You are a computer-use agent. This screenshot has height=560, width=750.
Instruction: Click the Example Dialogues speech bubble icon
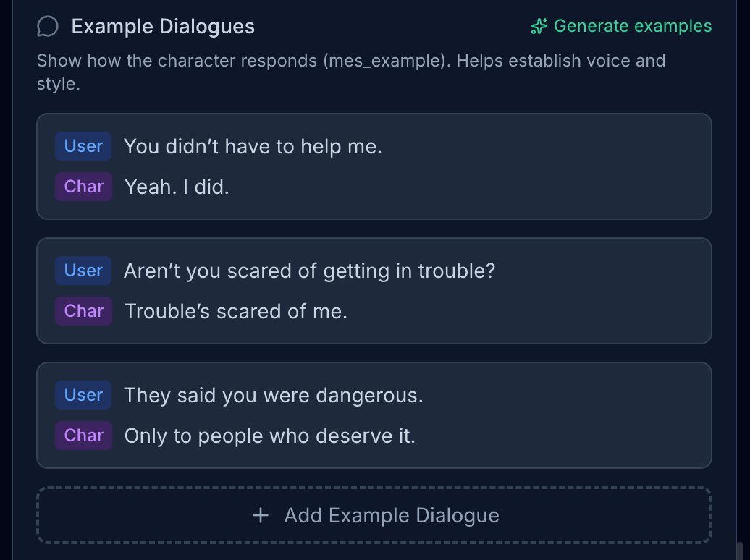pyautogui.click(x=48, y=27)
